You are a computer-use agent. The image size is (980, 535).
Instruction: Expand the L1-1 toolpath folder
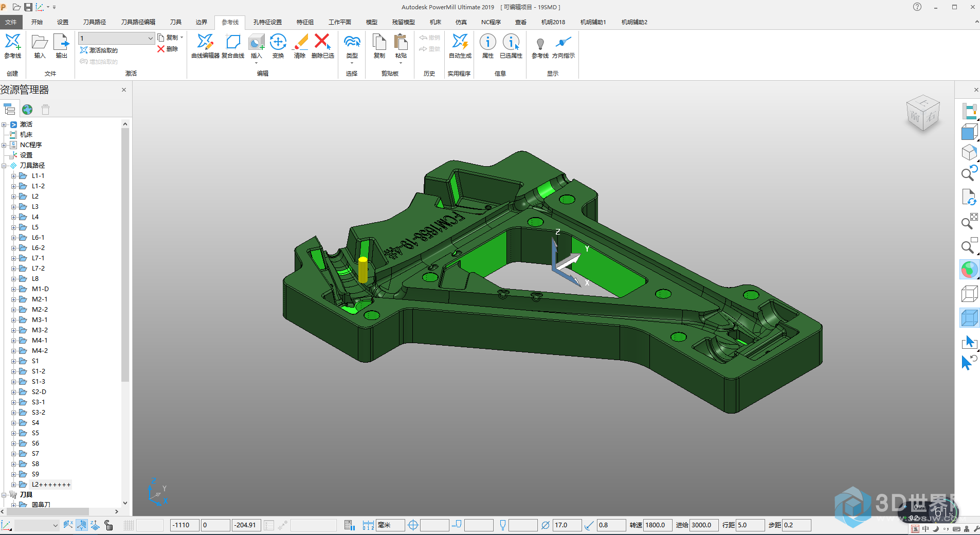coord(13,176)
